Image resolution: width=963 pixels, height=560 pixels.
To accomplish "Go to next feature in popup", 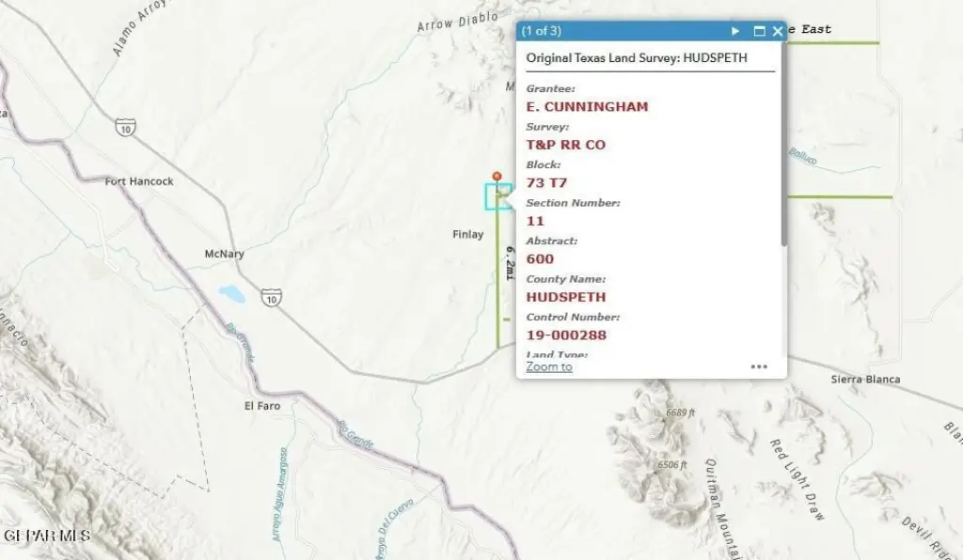I will pos(736,31).
